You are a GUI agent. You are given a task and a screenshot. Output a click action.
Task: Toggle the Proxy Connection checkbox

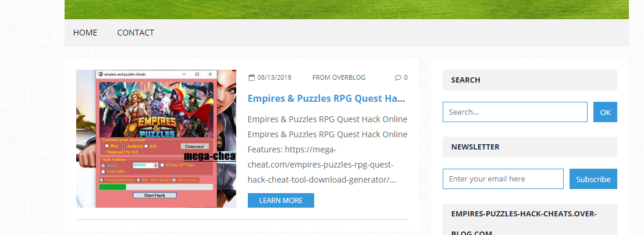point(101,180)
